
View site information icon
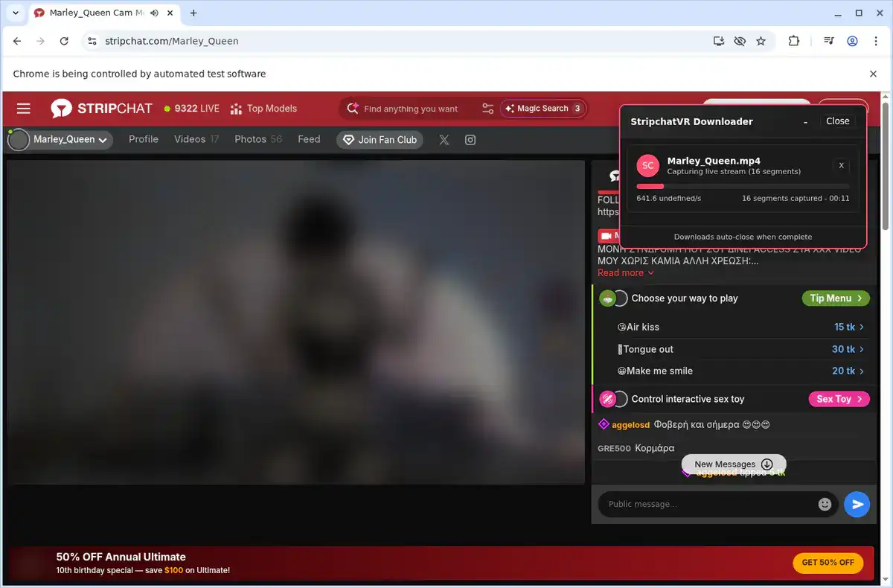click(92, 41)
